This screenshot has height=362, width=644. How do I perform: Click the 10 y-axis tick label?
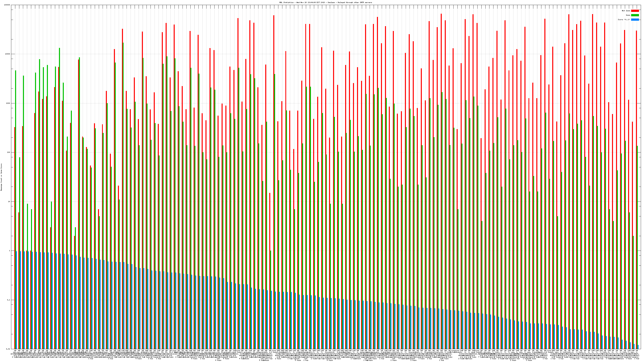9,202
